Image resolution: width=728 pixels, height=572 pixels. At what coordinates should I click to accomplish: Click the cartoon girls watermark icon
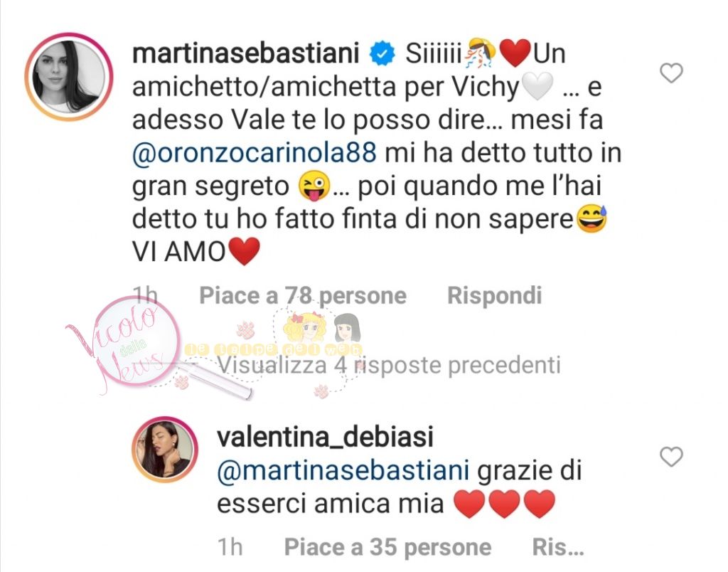point(322,329)
